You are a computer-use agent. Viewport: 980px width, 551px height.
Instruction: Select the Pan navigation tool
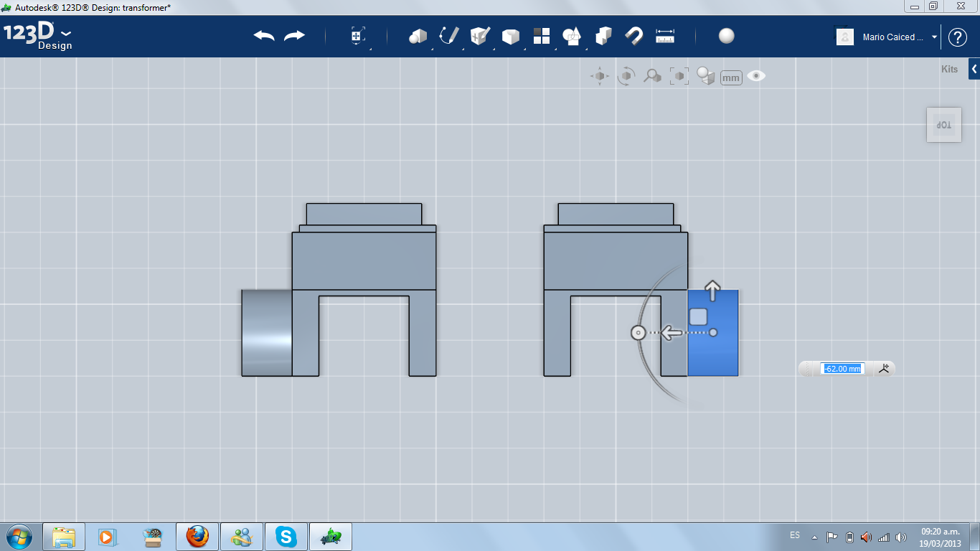coord(600,76)
